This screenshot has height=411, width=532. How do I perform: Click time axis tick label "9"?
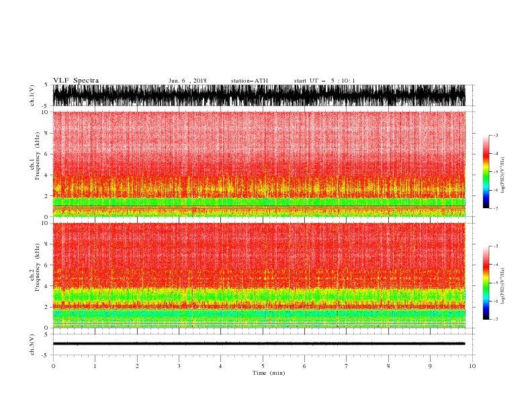[x=430, y=366]
